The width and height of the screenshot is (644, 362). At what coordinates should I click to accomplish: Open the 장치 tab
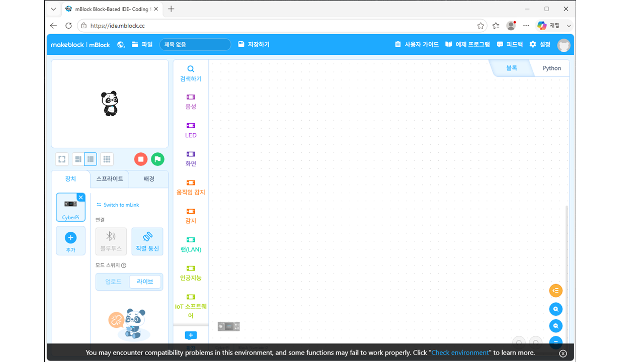pos(70,179)
